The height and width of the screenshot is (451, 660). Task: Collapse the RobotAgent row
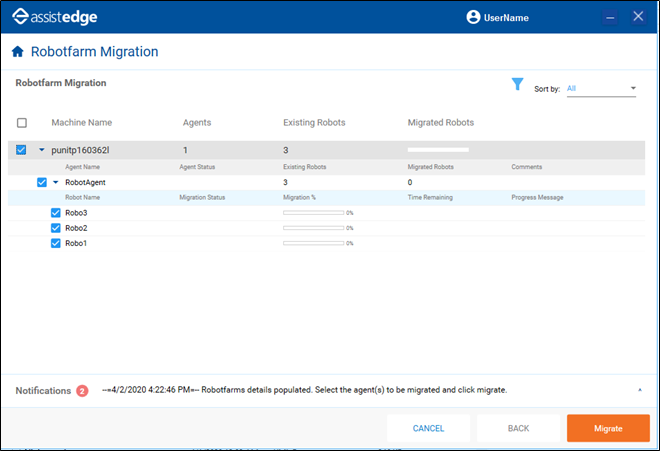56,183
